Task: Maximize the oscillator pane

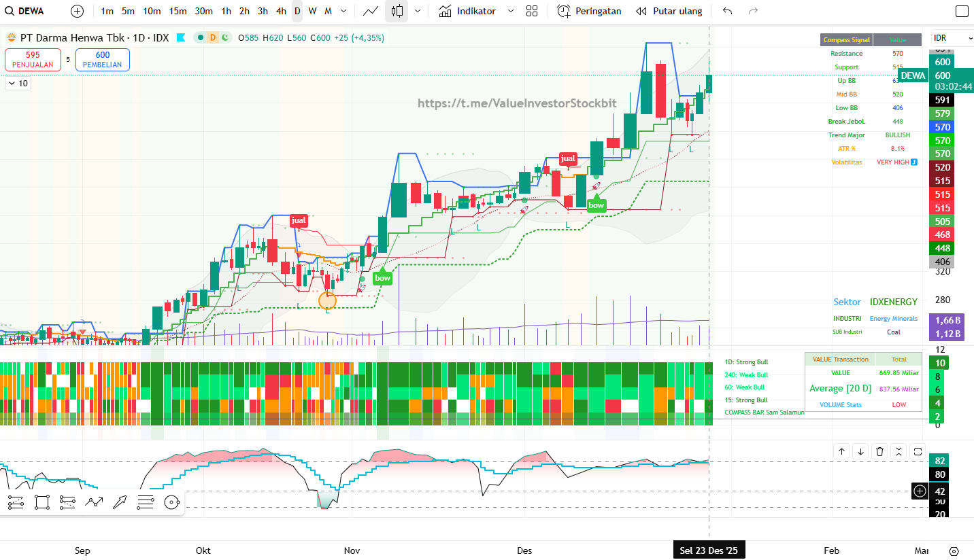Action: coord(918,451)
